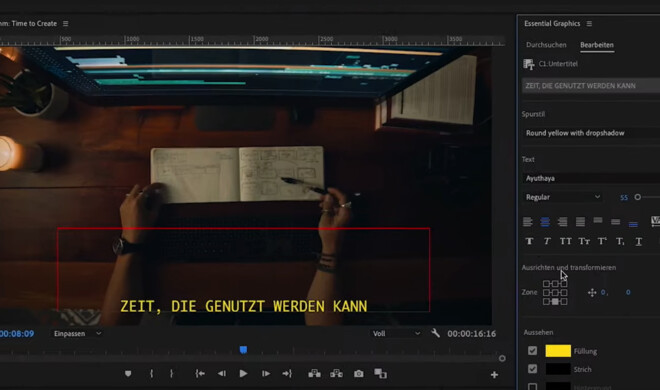Toggle underline style
This screenshot has width=660, height=390.
tap(639, 241)
